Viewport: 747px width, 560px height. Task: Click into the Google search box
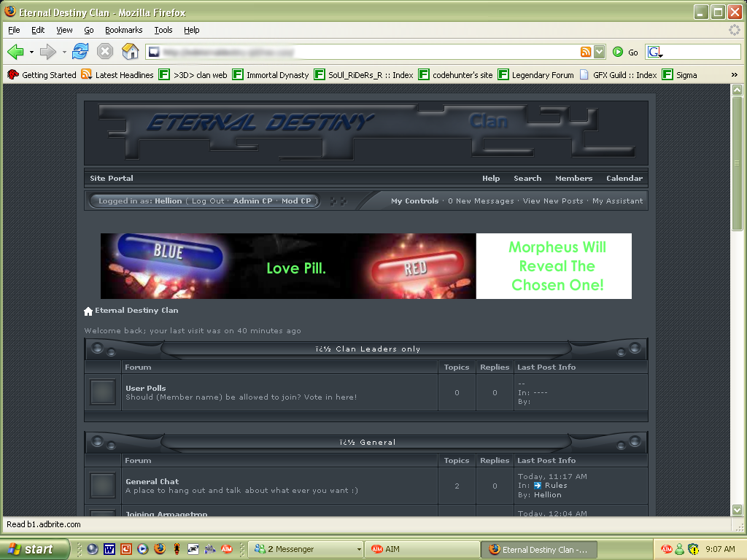(701, 52)
